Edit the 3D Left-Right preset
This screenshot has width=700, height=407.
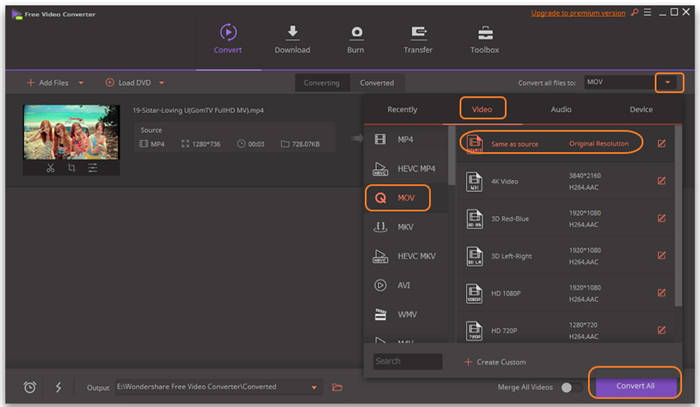coord(662,255)
